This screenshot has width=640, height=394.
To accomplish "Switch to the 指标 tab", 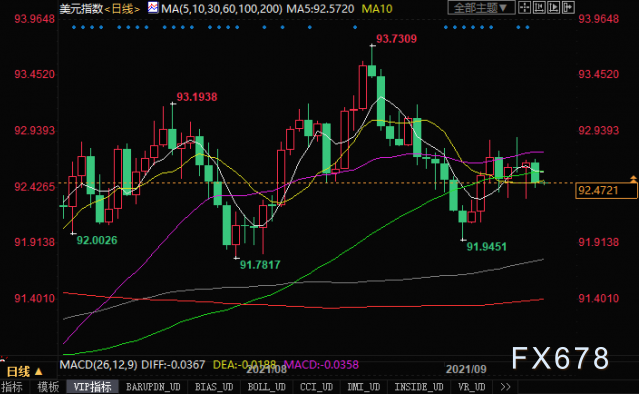I will (12, 387).
